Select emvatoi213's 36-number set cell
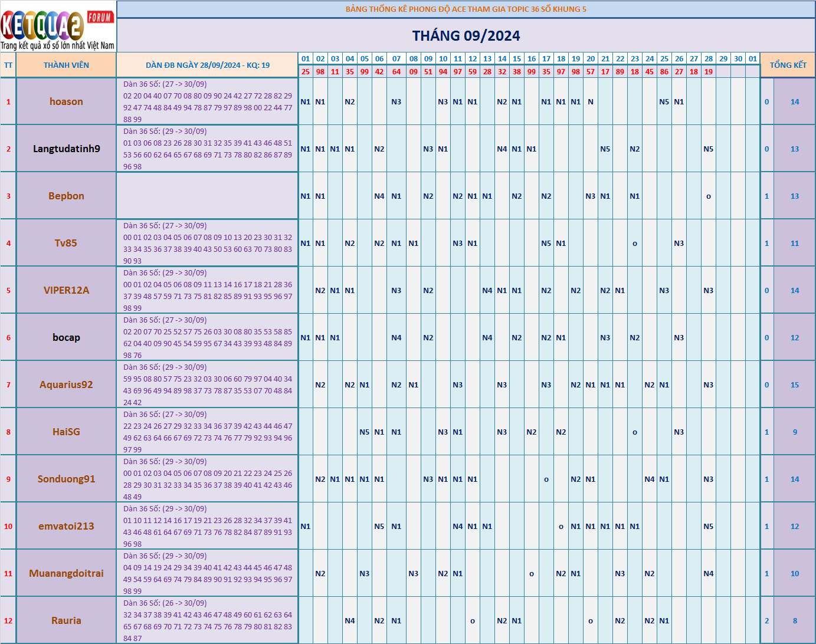This screenshot has width=816, height=644. point(207,526)
